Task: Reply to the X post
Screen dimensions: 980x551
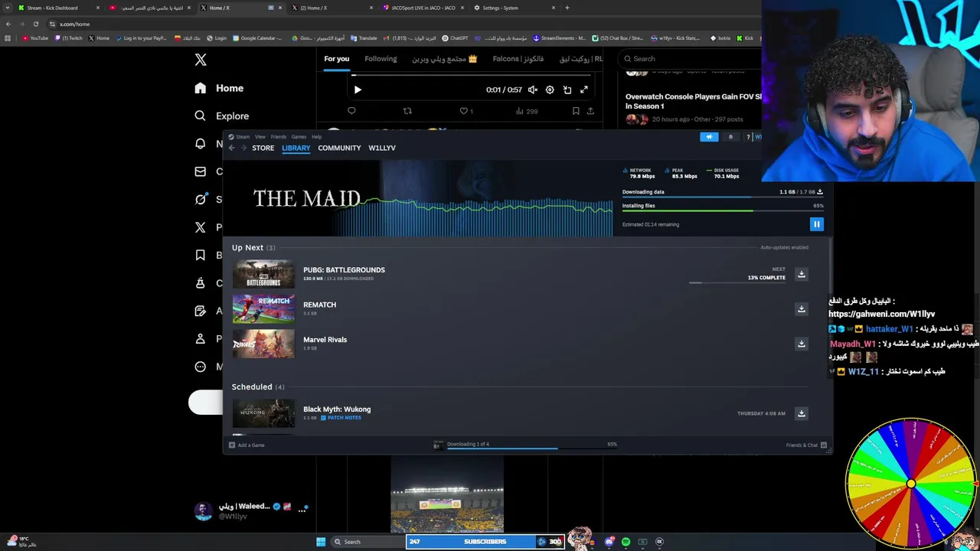Action: pos(351,111)
